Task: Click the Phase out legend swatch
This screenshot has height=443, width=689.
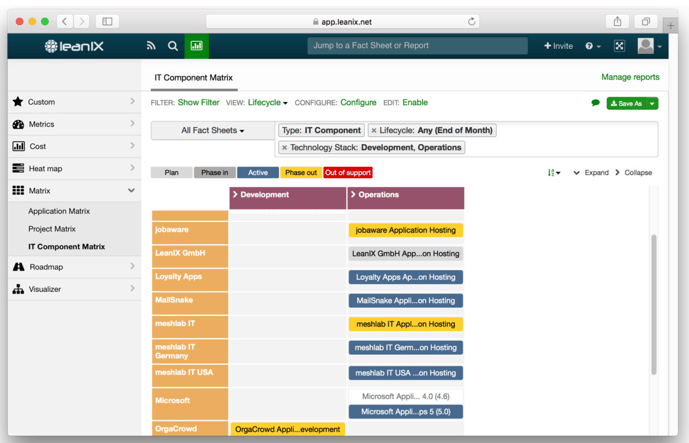Action: [x=301, y=173]
